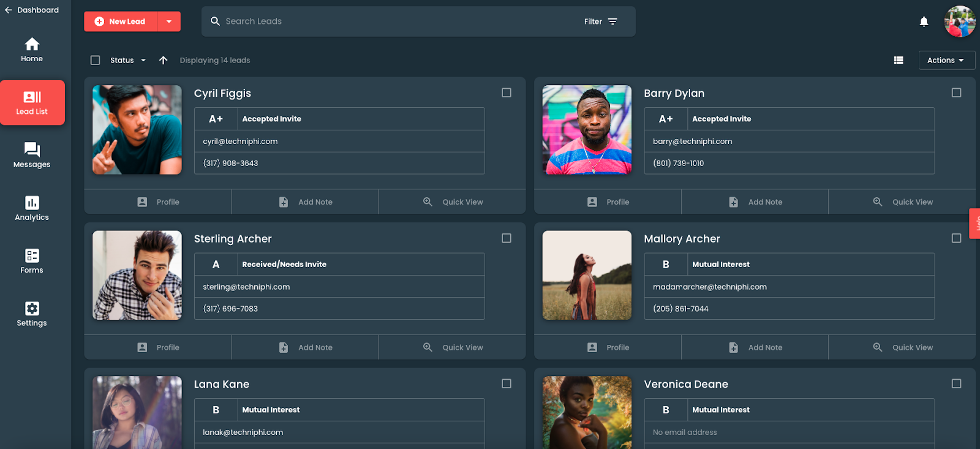Open Analytics section
980x449 pixels.
(x=32, y=208)
